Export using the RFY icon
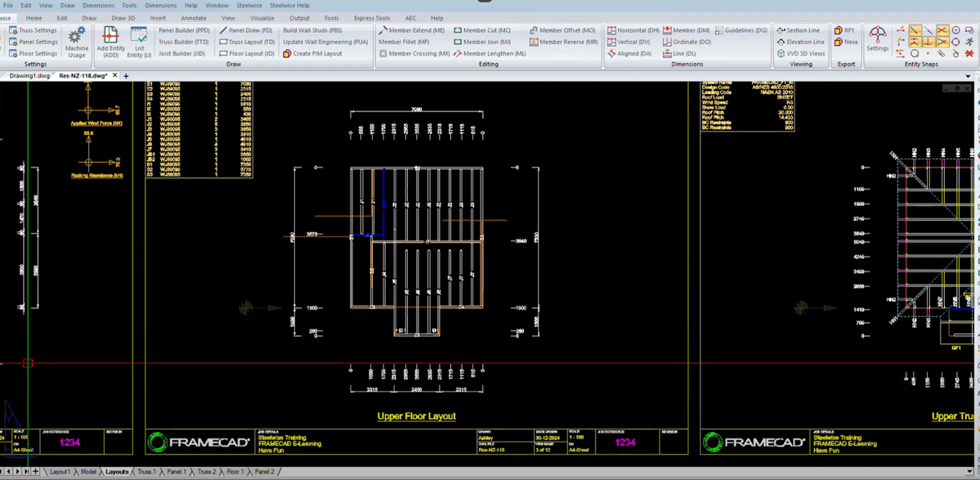This screenshot has height=480, width=980. point(839,30)
